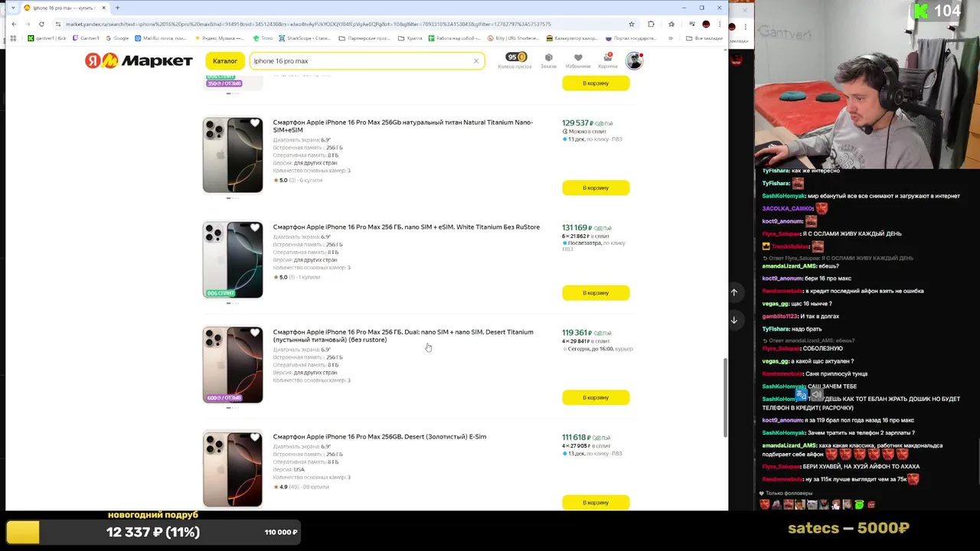Click the scroll up arrow button beside chat
This screenshot has height=551, width=980.
(x=733, y=292)
